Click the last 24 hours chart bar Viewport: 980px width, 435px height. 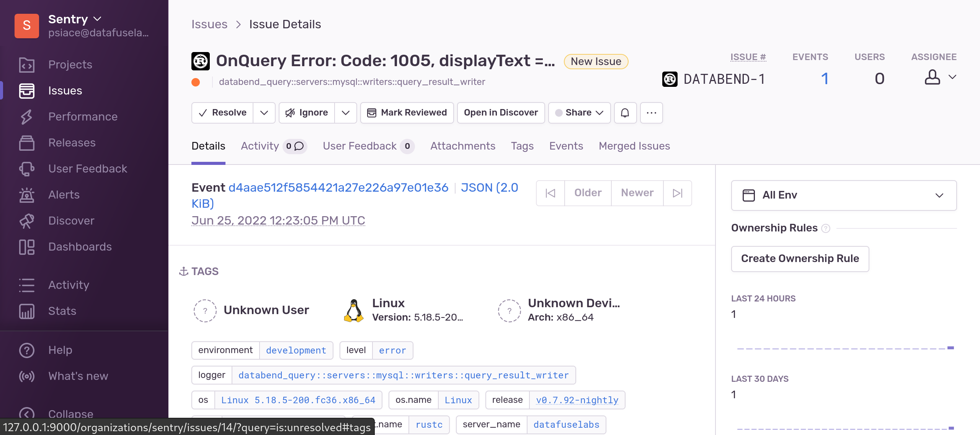pos(950,347)
